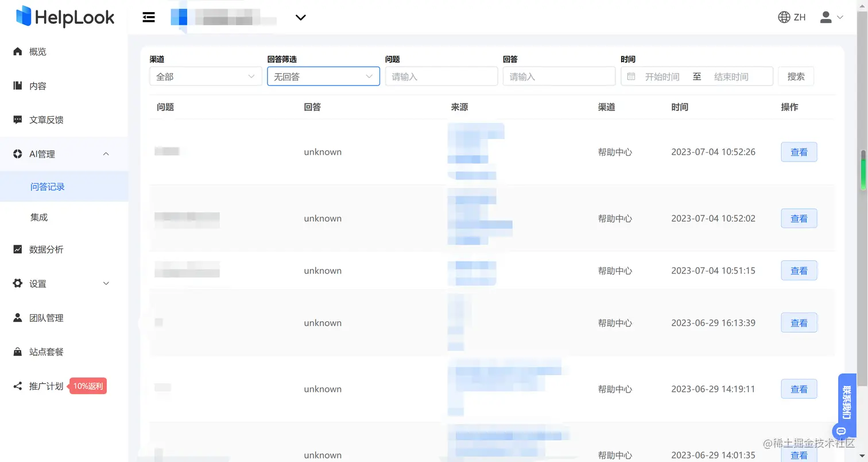Viewport: 868px width, 462px height.
Task: Collapse the AI管理 submenu arrow
Action: click(x=106, y=154)
